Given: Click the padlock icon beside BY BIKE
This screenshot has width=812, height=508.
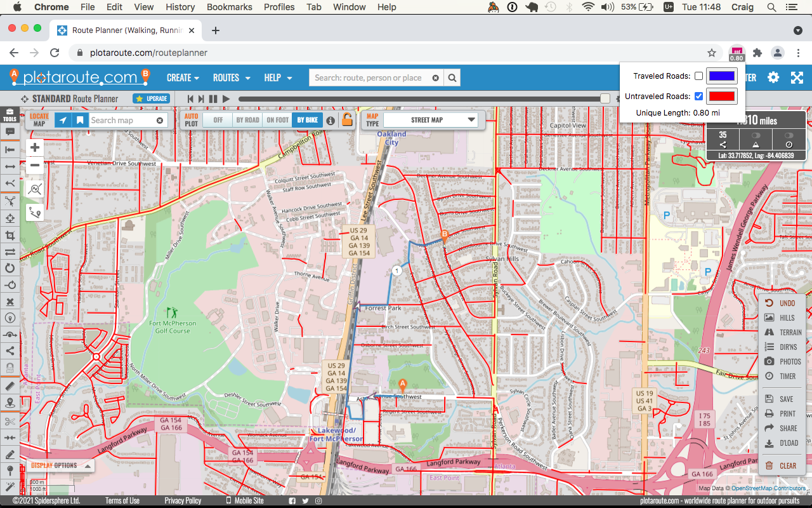Looking at the screenshot, I should (x=347, y=119).
